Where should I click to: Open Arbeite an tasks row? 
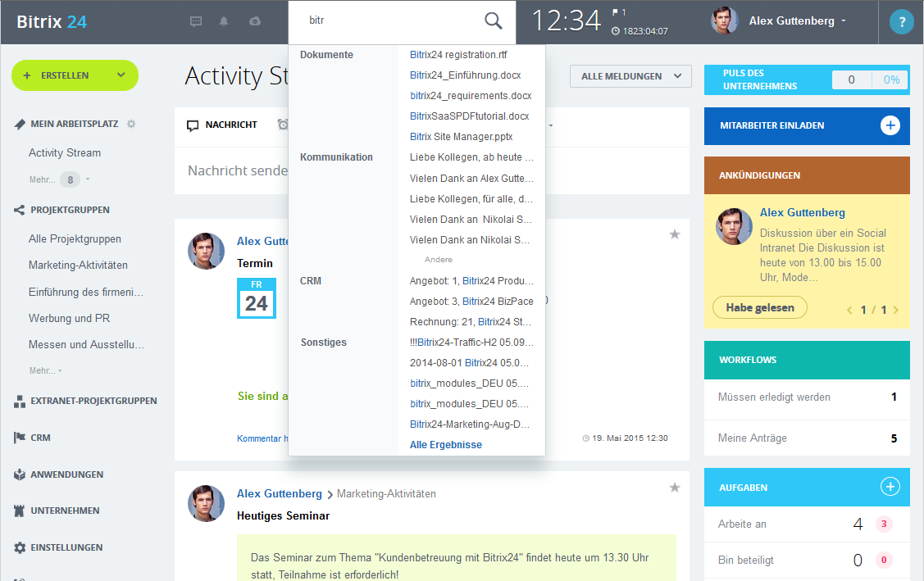coord(807,524)
